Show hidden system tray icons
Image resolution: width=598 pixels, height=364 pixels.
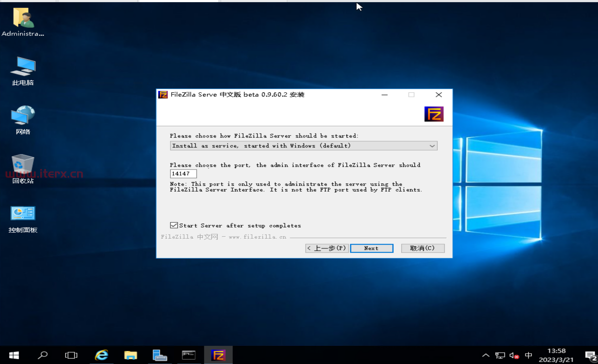pos(486,356)
